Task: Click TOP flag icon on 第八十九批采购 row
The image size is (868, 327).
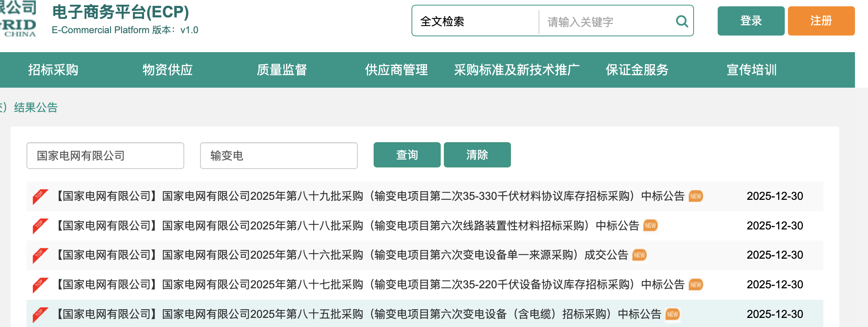Action: 40,197
